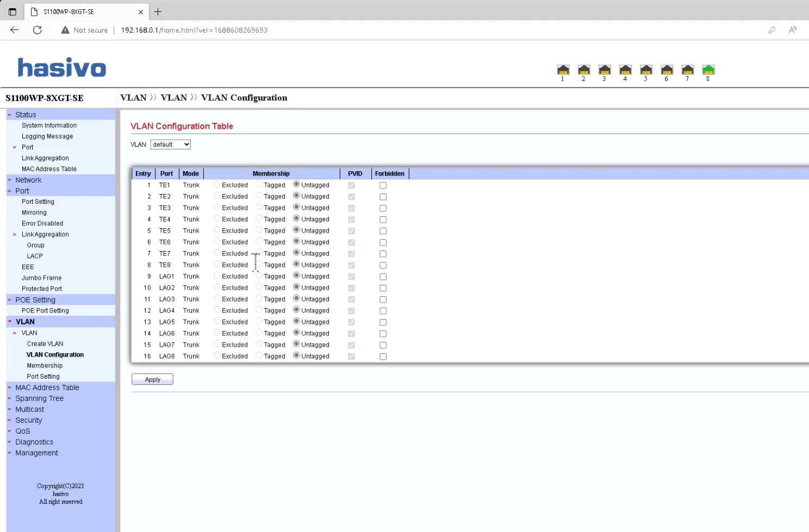Click the port 8 green status icon
Image resolution: width=809 pixels, height=532 pixels.
click(708, 70)
